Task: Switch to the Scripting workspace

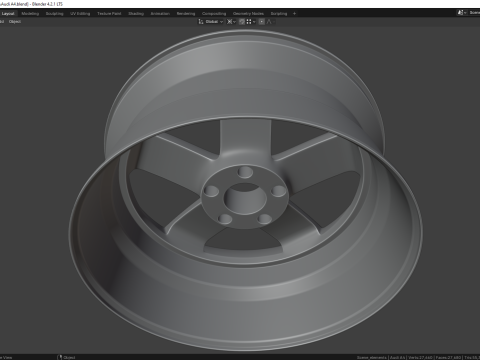Action: [x=279, y=14]
